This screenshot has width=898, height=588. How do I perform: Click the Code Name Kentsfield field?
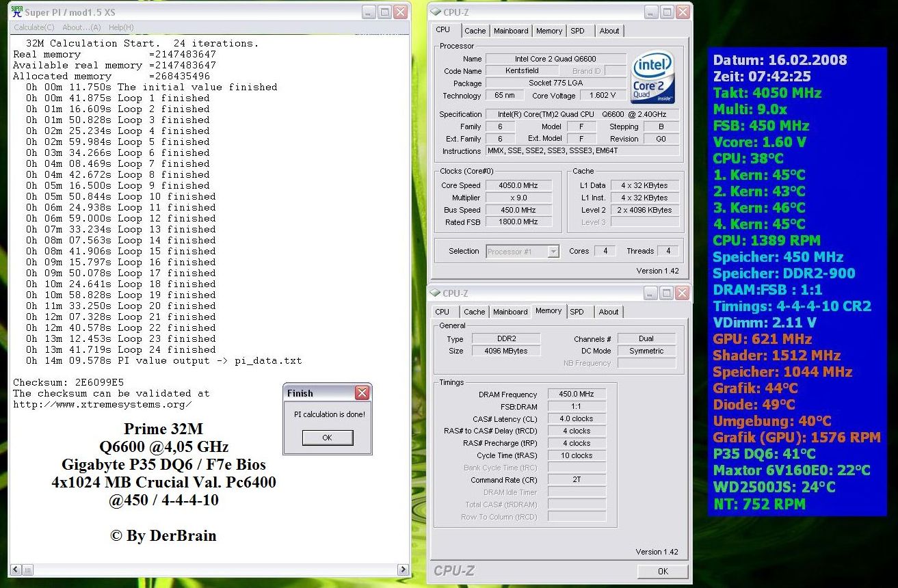pyautogui.click(x=522, y=71)
